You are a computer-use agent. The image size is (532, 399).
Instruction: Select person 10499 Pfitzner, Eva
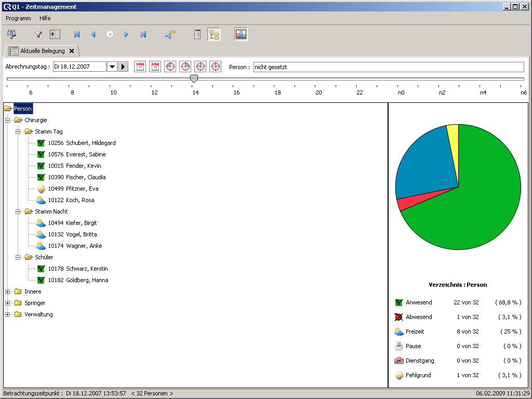(x=73, y=189)
